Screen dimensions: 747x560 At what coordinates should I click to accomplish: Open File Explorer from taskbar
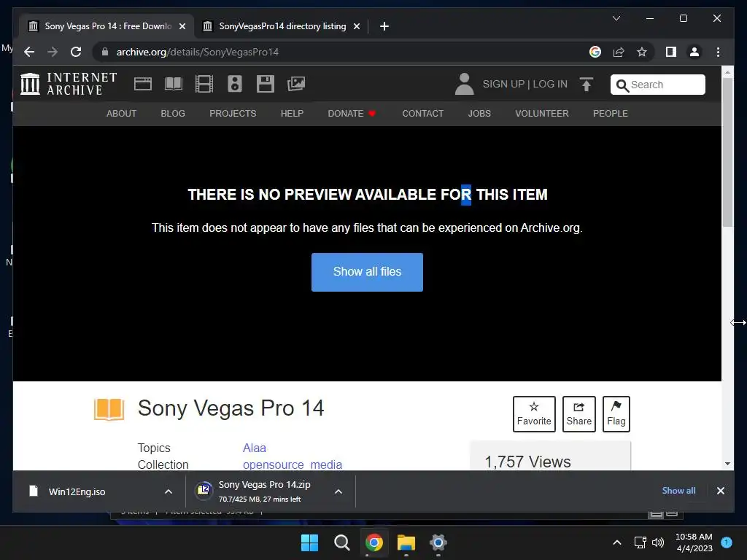pos(406,542)
